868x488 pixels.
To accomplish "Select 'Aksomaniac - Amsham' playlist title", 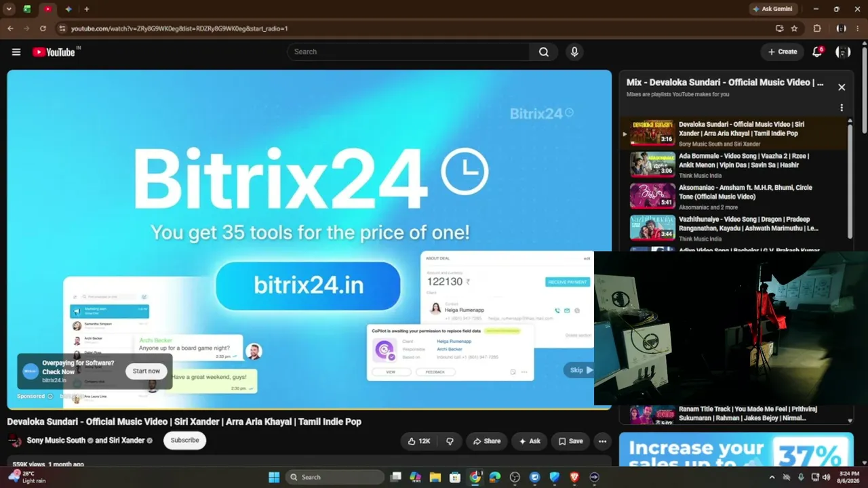I will (745, 192).
